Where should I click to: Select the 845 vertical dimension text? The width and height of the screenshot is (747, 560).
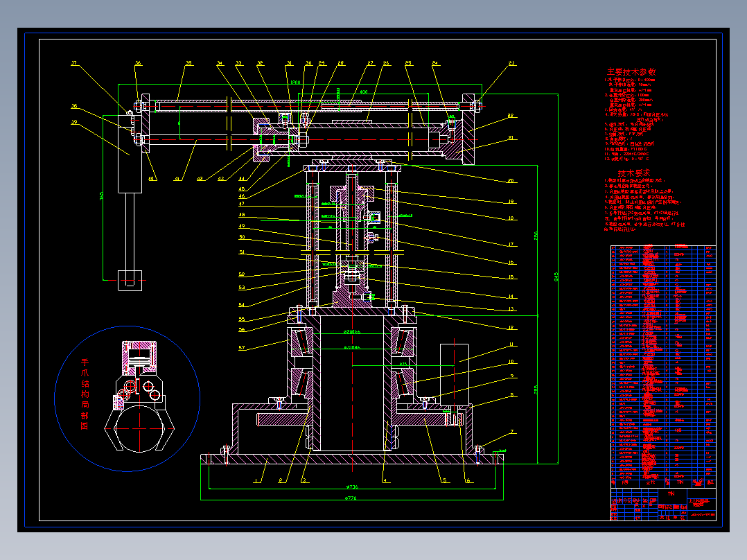click(556, 277)
